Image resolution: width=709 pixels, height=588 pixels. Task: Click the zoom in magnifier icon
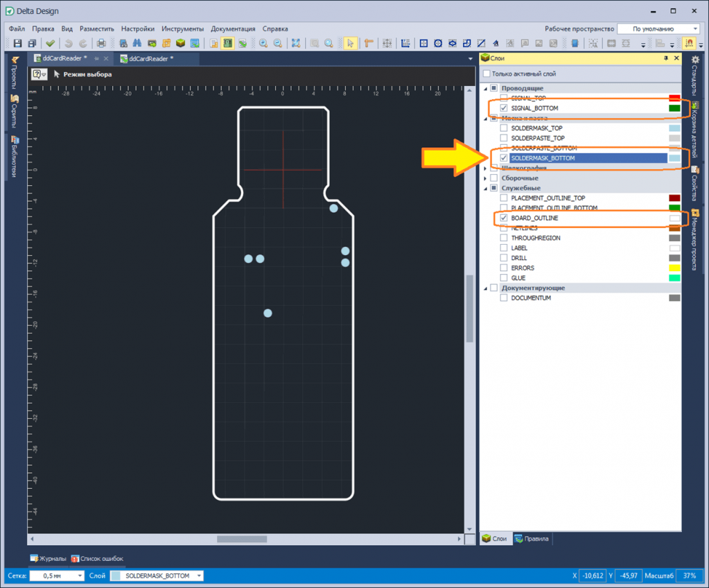pyautogui.click(x=263, y=44)
